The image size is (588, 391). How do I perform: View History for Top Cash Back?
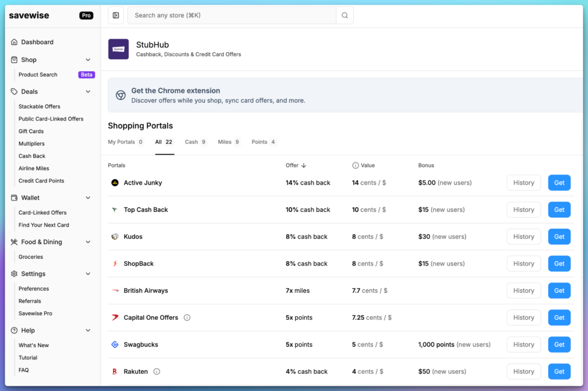coord(524,210)
